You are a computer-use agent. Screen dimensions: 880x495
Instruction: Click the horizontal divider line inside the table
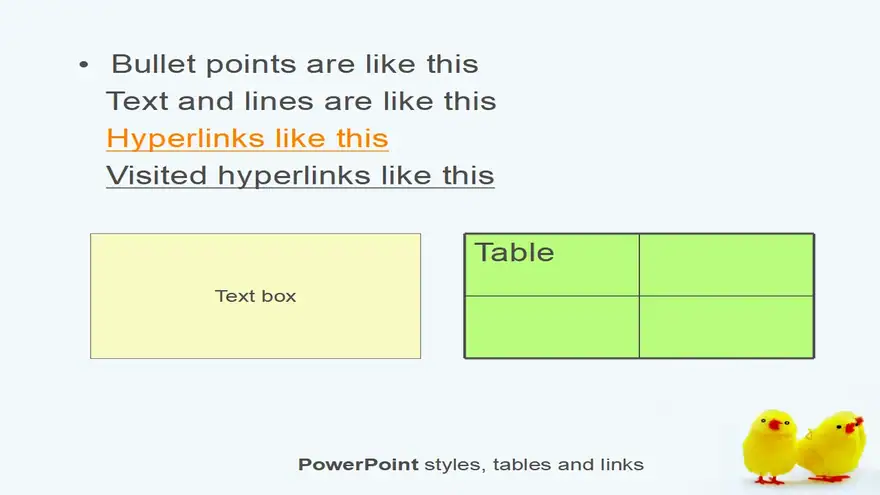(639, 296)
